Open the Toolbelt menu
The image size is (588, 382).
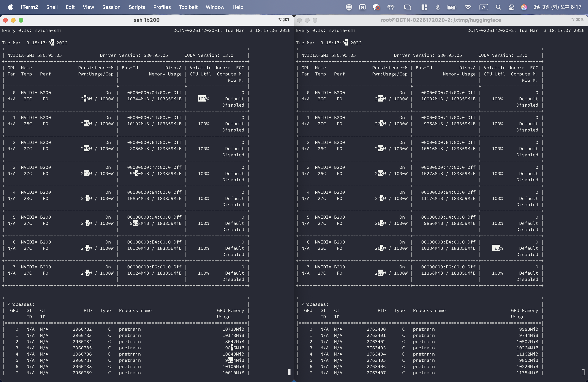click(x=188, y=7)
